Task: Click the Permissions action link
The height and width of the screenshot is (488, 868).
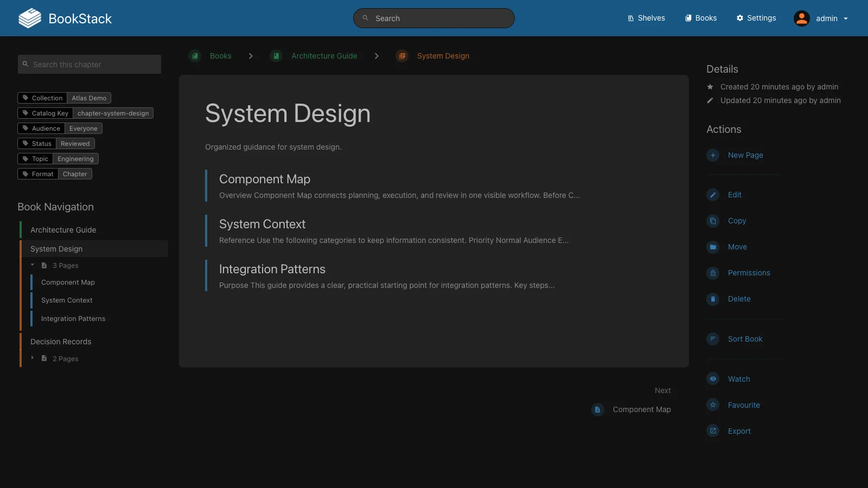Action: (x=749, y=273)
